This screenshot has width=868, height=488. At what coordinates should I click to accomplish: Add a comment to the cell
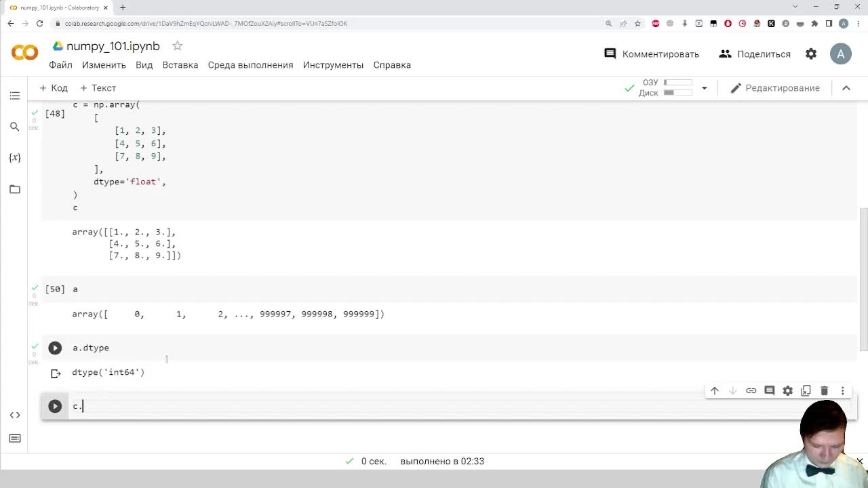pos(770,390)
